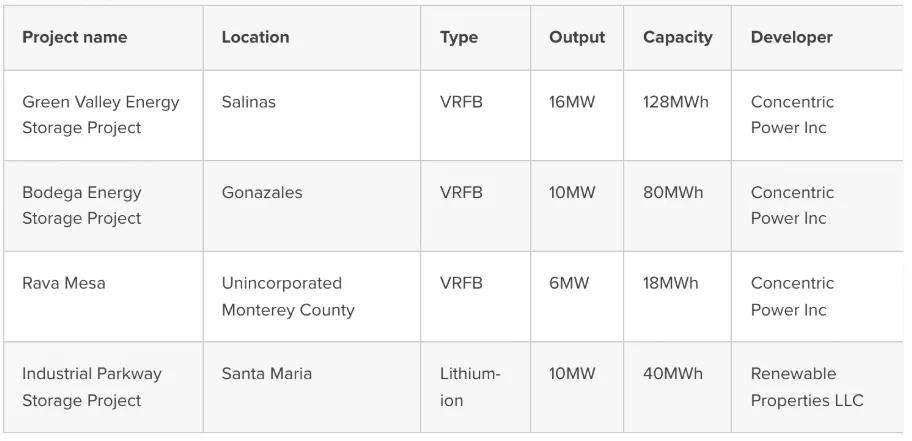912x441 pixels.
Task: Click the 128MWh capacity cell
Action: coord(676,102)
